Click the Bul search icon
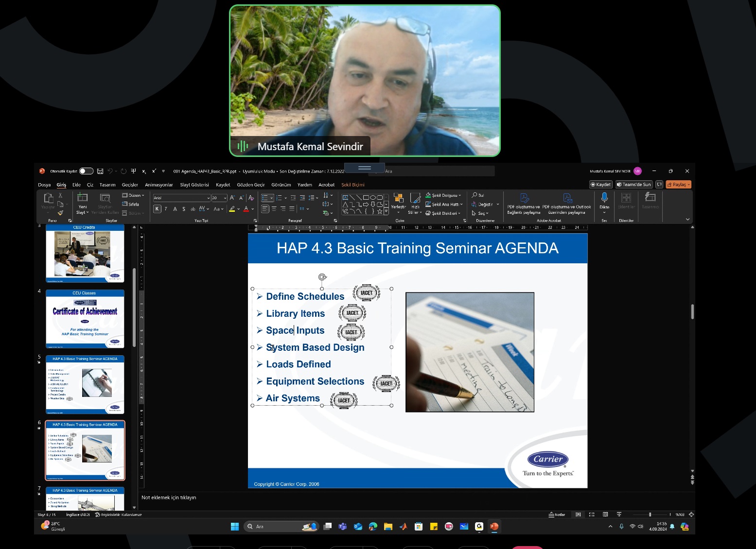The height and width of the screenshot is (549, 756). coord(475,195)
